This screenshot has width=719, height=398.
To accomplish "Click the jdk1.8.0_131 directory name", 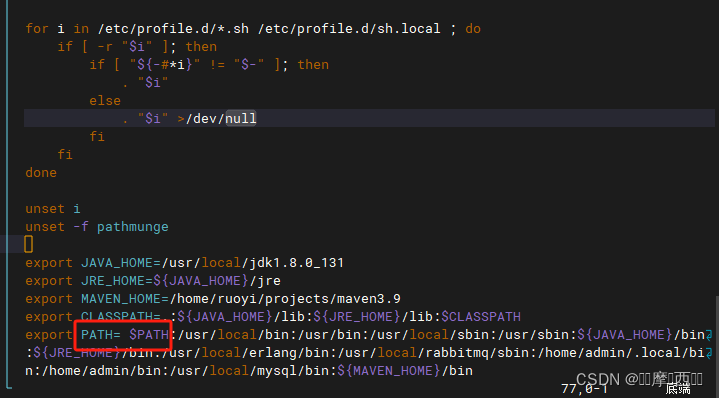I will (x=297, y=263).
